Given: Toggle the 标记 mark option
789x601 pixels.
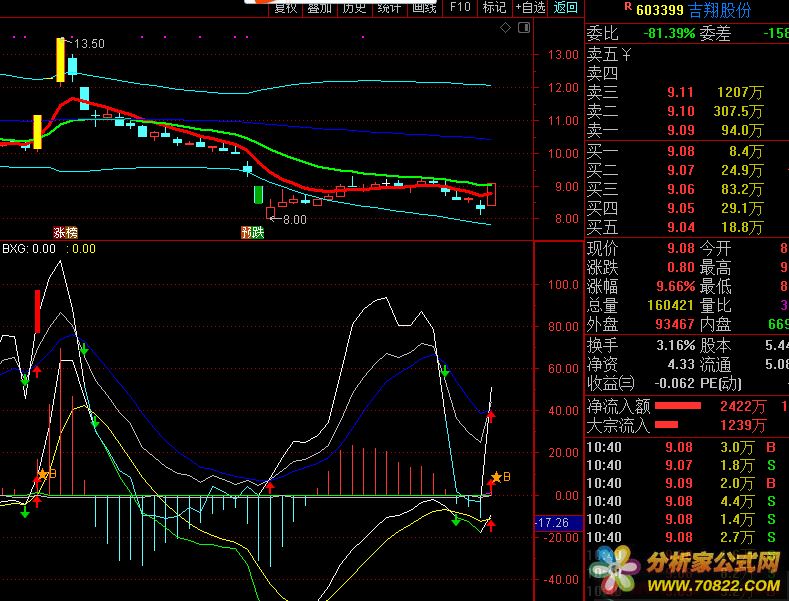Looking at the screenshot, I should pyautogui.click(x=494, y=7).
